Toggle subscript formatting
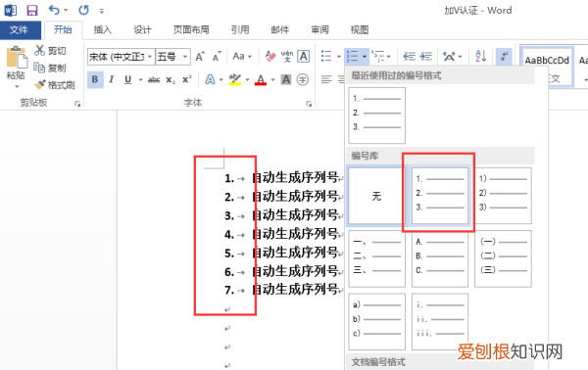 pos(171,79)
